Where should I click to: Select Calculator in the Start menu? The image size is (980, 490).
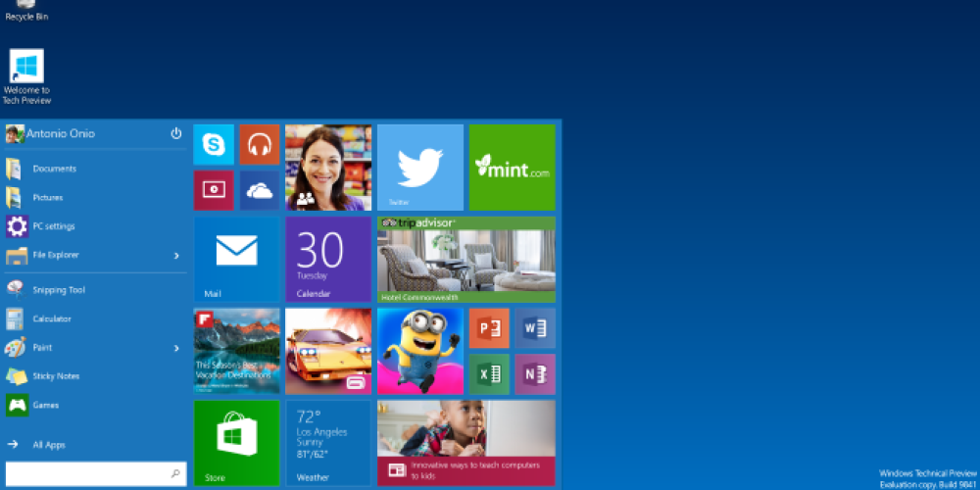click(51, 318)
